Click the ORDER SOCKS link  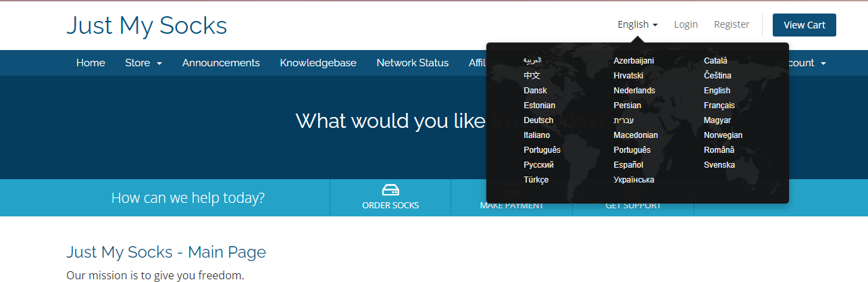390,205
